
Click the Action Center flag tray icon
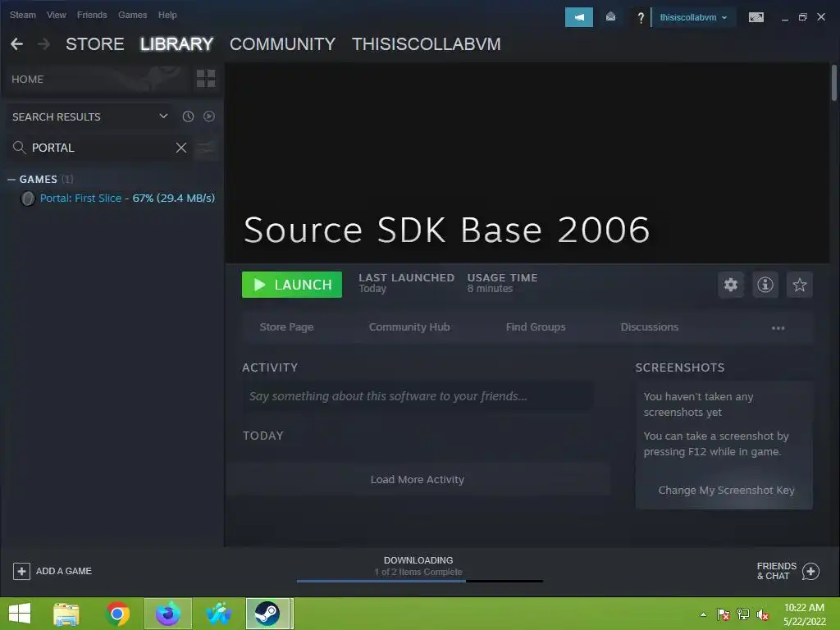[x=723, y=614]
